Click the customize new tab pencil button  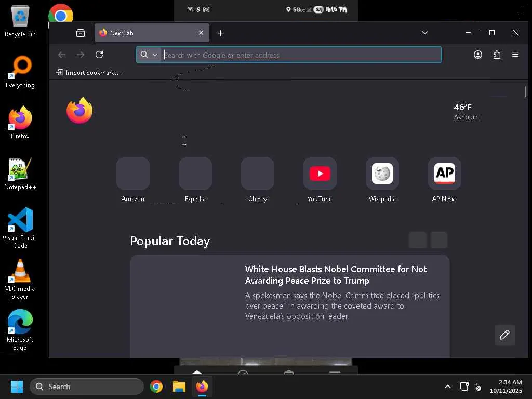coord(504,335)
